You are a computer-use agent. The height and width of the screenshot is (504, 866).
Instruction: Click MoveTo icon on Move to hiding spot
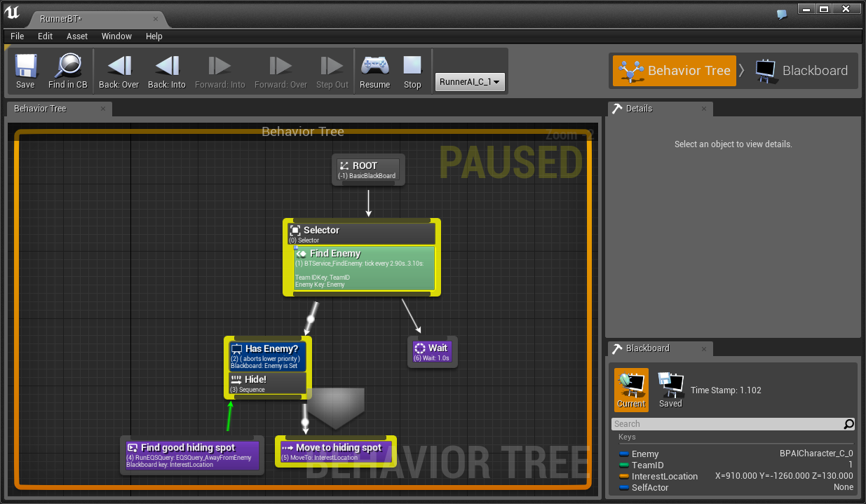[x=287, y=447]
